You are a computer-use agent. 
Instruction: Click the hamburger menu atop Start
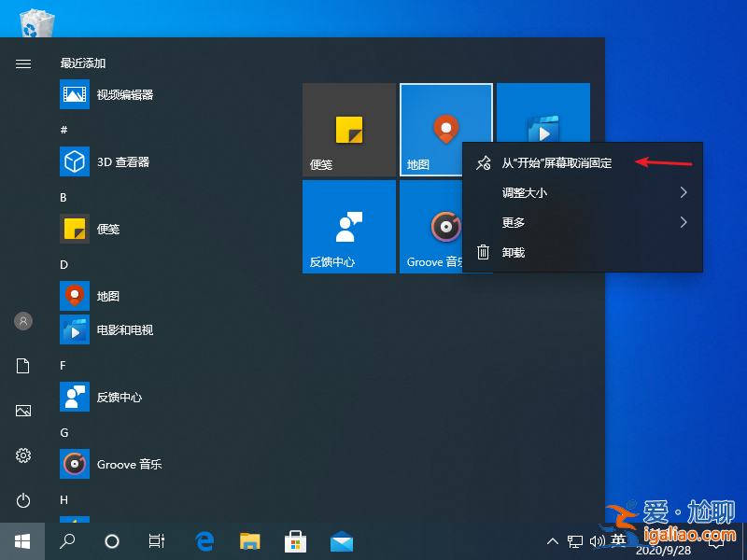tap(22, 63)
